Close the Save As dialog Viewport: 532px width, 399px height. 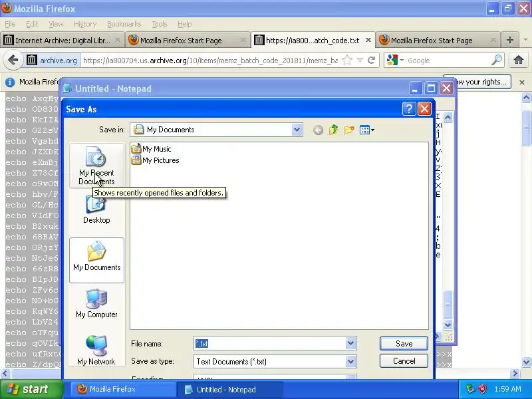424,109
